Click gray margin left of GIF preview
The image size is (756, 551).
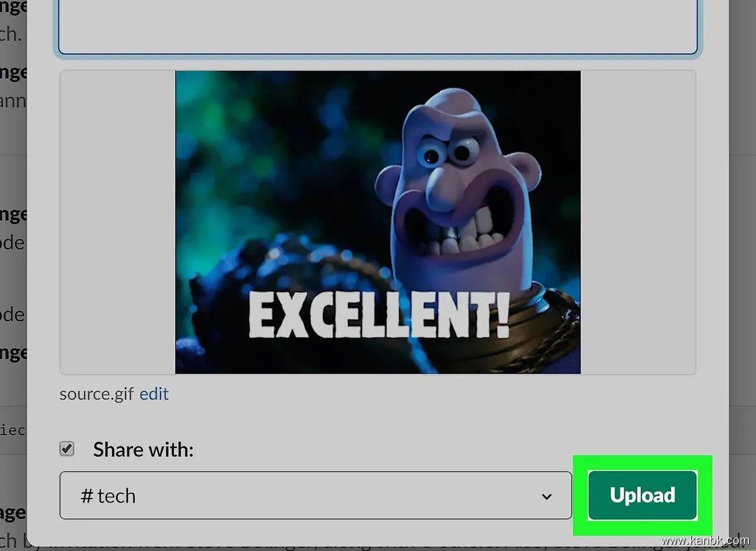tap(117, 222)
